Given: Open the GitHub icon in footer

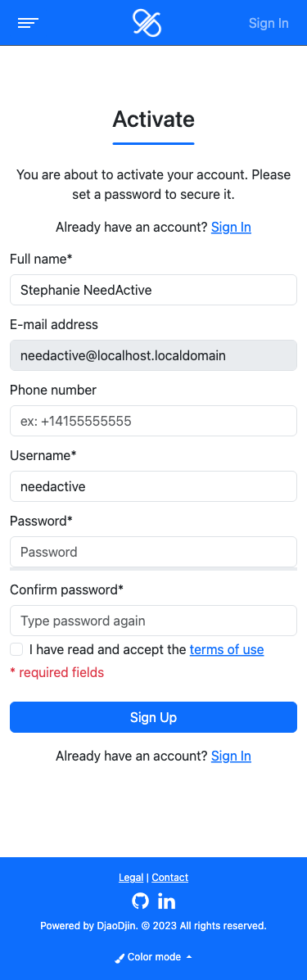Looking at the screenshot, I should click(141, 901).
